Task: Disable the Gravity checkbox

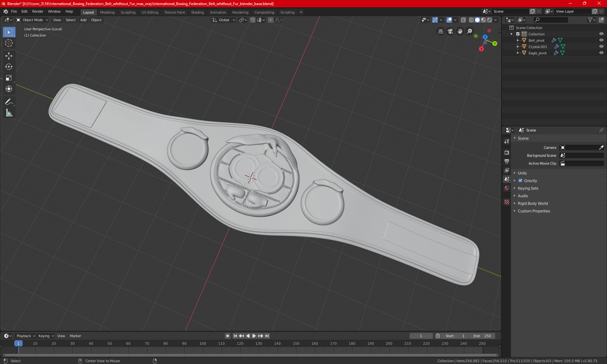Action: (x=520, y=181)
